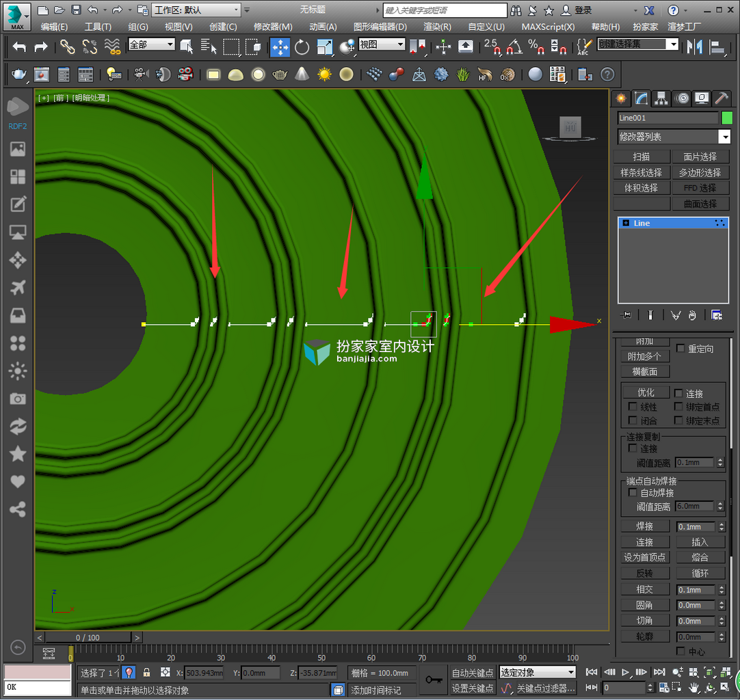
Task: Open the Hierarchy command panel tab
Action: coord(661,98)
